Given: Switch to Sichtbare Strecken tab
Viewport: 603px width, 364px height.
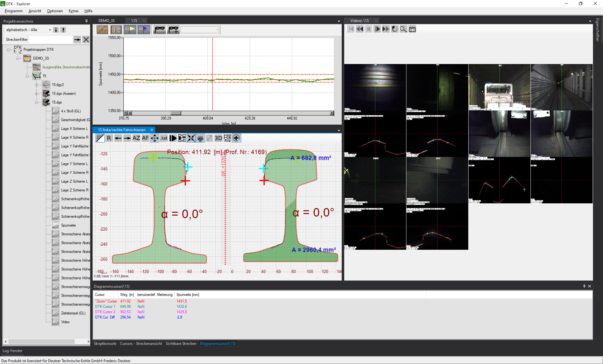Looking at the screenshot, I should click(x=181, y=343).
